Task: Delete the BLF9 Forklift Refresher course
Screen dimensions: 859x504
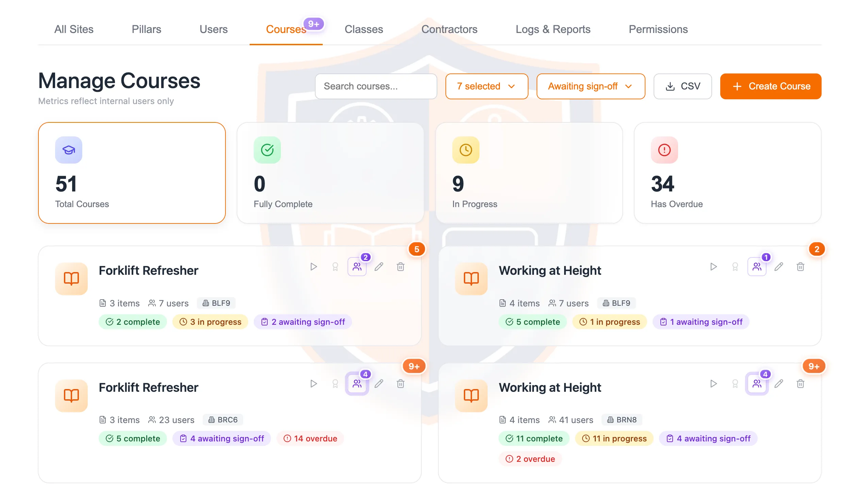Action: 401,267
